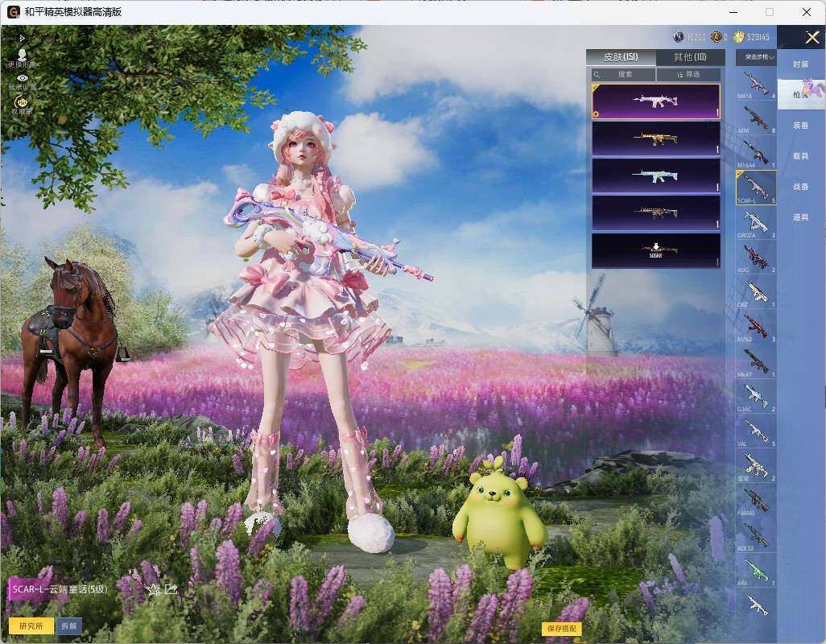This screenshot has height=644, width=826.
Task: Choose the SCAR-L weapon icon
Action: tap(756, 188)
